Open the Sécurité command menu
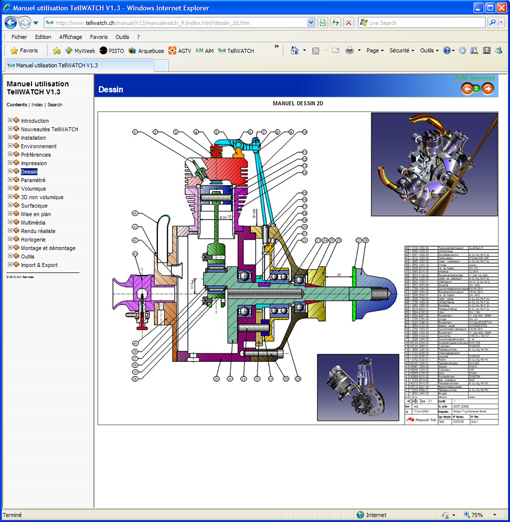This screenshot has width=510, height=522. tap(402, 51)
